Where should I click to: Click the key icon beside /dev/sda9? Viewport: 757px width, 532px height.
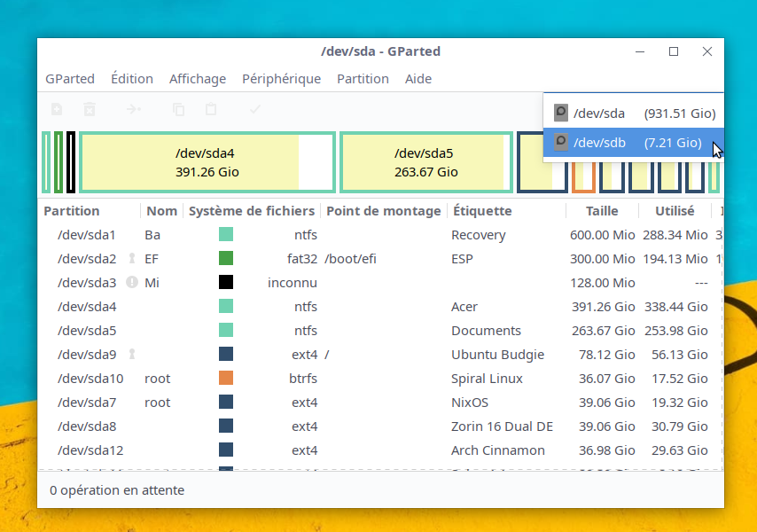click(132, 355)
